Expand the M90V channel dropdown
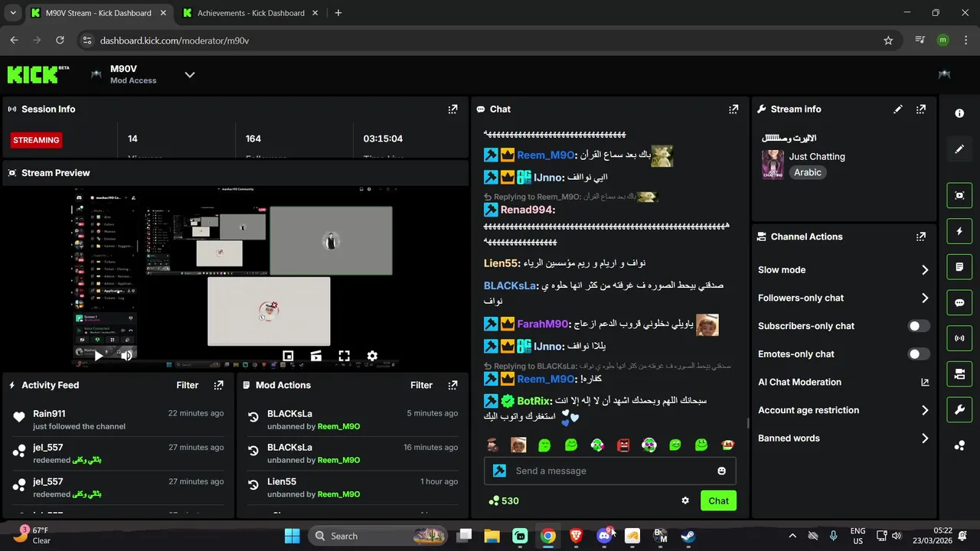 pyautogui.click(x=190, y=74)
